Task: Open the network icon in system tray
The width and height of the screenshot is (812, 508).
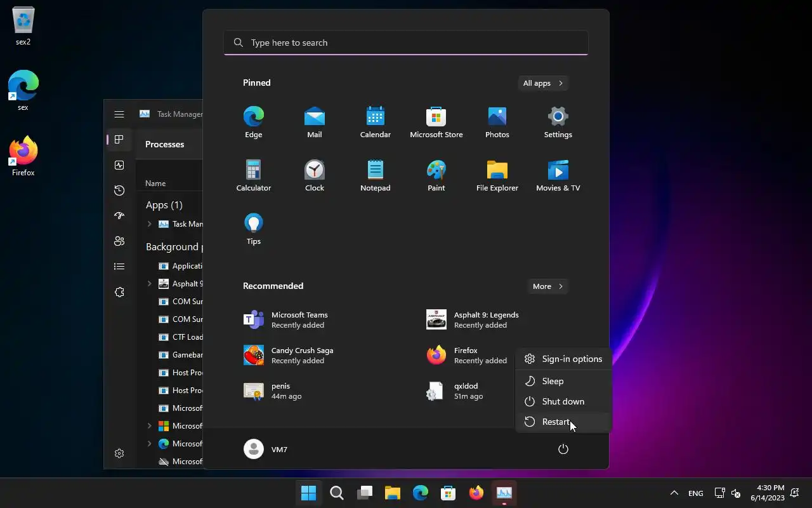Action: pyautogui.click(x=719, y=493)
